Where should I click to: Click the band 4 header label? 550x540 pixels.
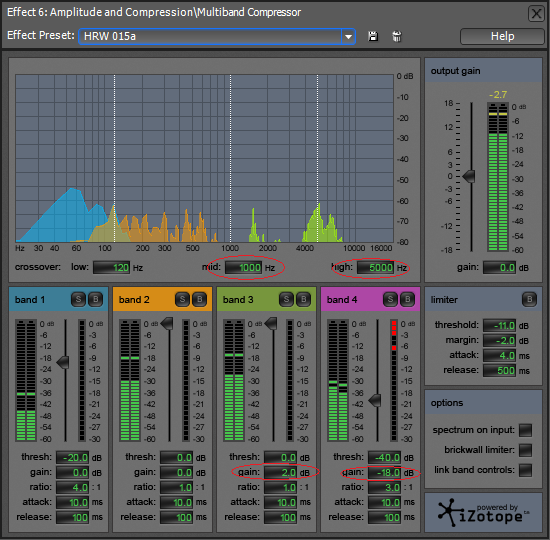point(342,300)
